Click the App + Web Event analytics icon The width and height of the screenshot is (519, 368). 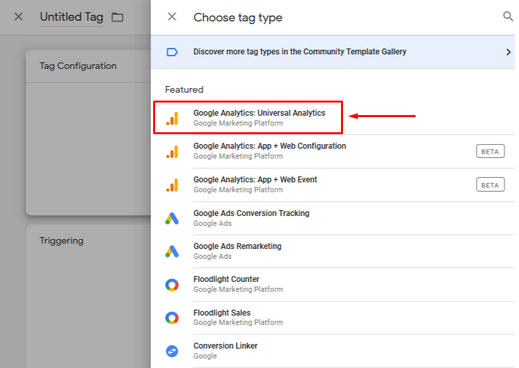coord(172,185)
